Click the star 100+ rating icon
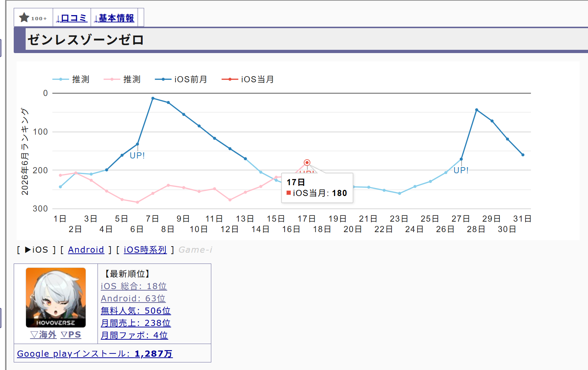 33,18
